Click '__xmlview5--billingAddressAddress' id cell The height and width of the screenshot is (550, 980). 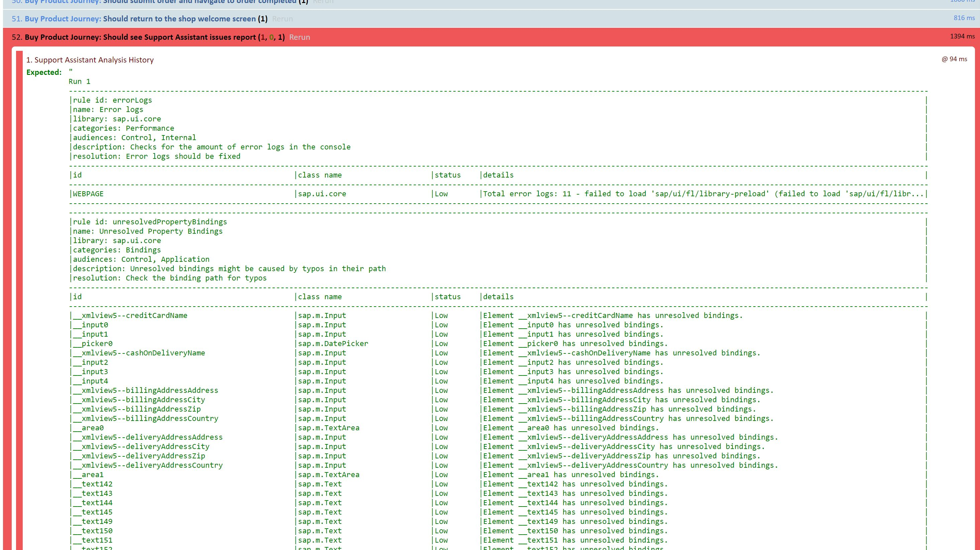point(145,390)
